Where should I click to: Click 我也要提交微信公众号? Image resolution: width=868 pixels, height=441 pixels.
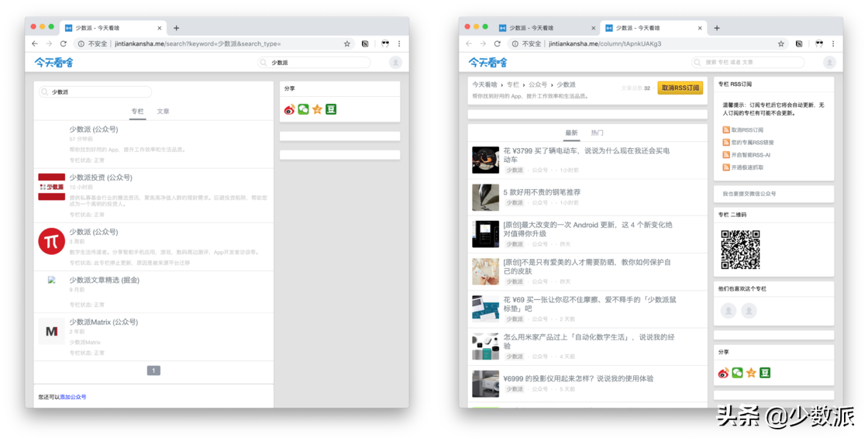pos(749,195)
